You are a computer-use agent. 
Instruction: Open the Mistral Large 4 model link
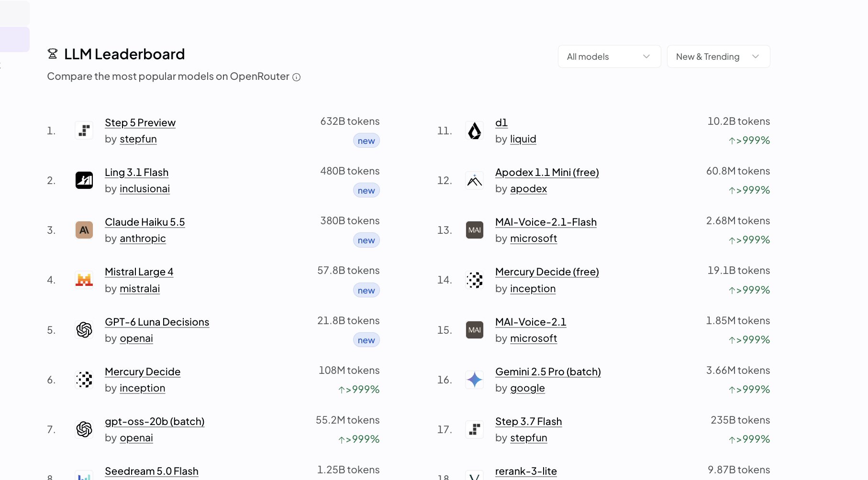pyautogui.click(x=139, y=272)
